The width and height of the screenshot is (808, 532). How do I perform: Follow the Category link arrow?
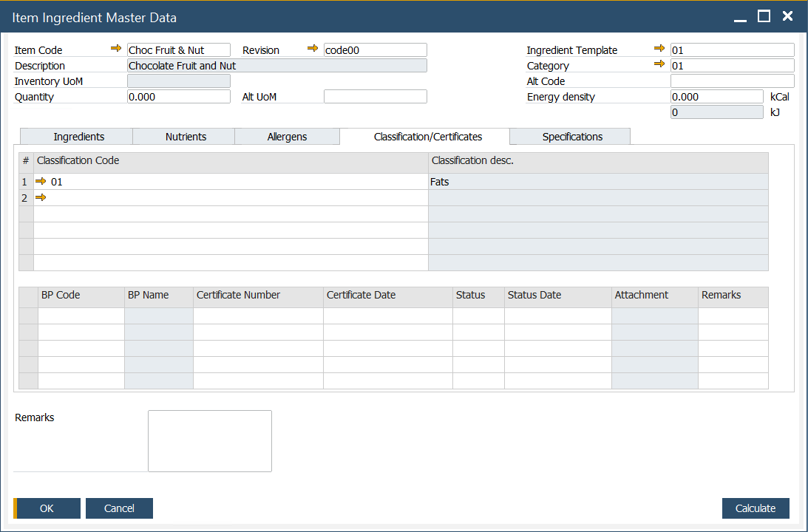pos(659,65)
